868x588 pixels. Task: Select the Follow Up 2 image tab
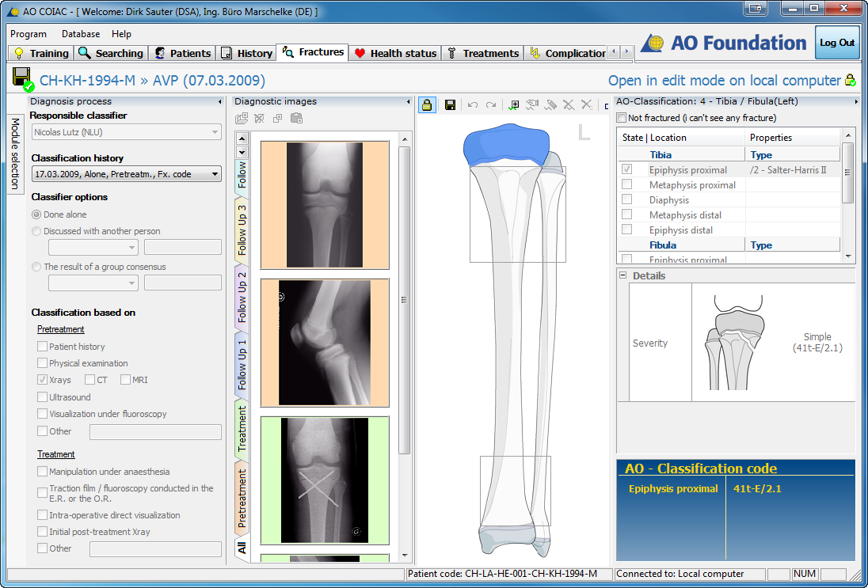click(242, 298)
